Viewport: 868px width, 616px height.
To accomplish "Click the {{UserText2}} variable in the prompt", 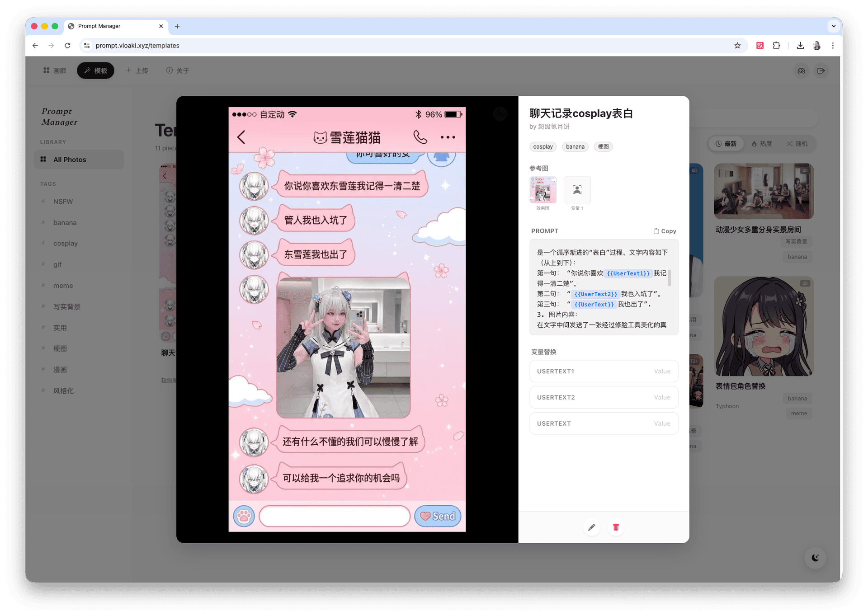I will tap(595, 294).
